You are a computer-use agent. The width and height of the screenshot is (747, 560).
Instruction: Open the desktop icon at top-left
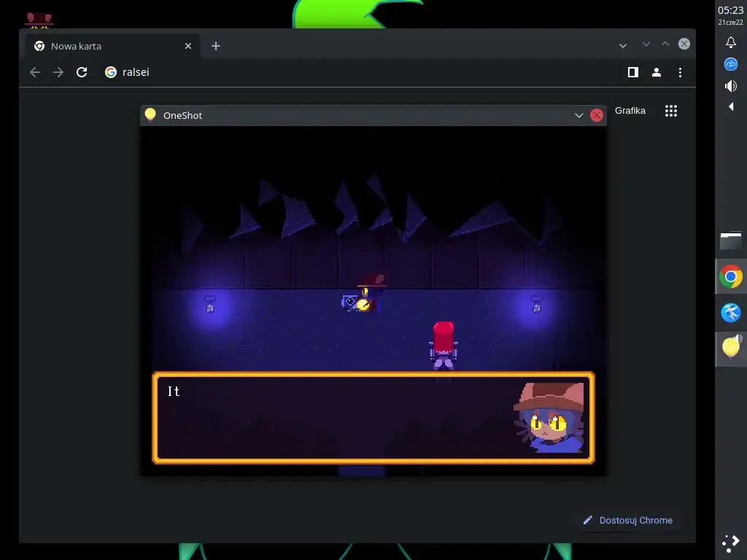tap(39, 20)
